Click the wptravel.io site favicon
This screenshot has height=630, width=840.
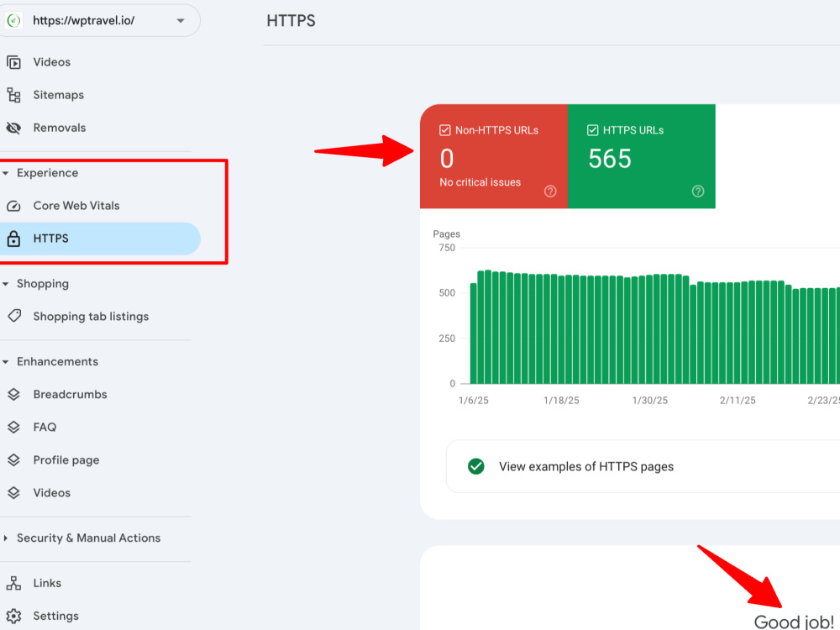(x=13, y=21)
